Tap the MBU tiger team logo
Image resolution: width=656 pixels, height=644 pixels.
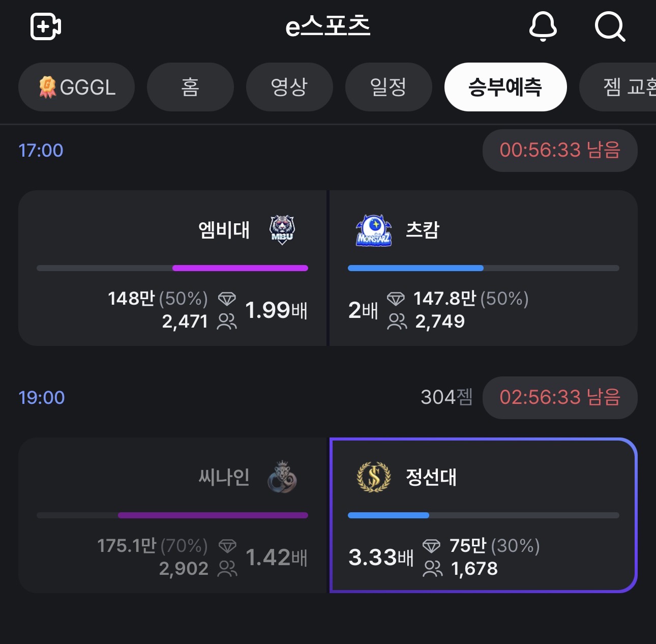[x=282, y=230]
